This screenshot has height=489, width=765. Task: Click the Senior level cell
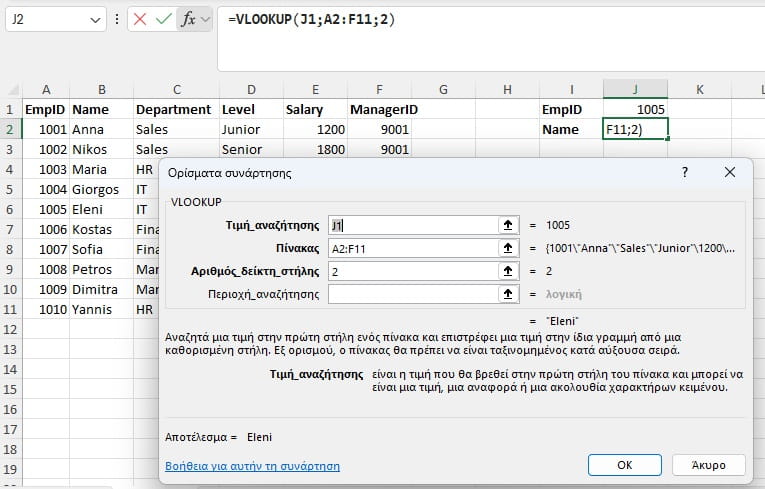pos(251,149)
